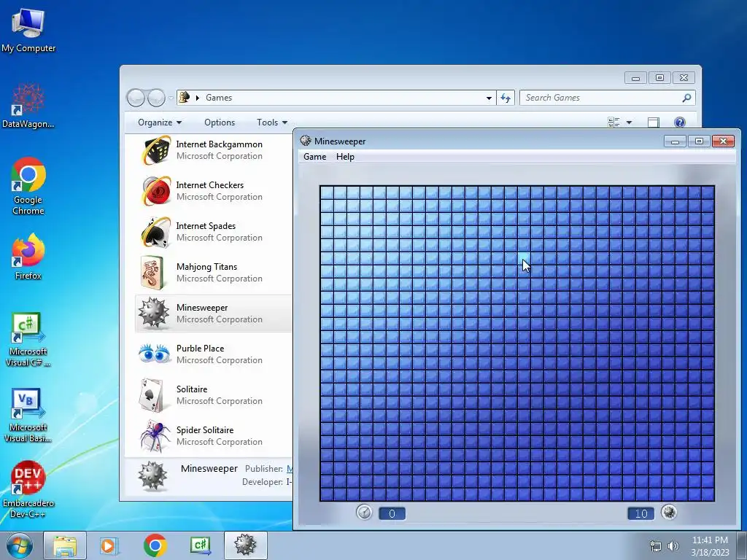The width and height of the screenshot is (747, 560).
Task: Click the network icon in the system tray
Action: (656, 546)
